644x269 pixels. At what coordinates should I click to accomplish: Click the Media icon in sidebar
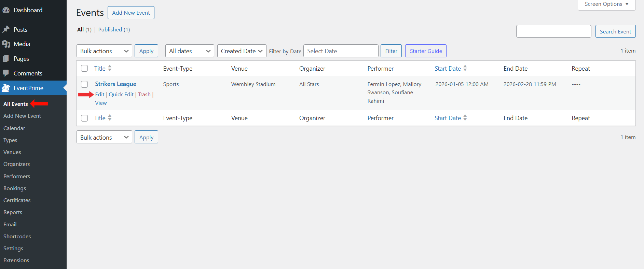[6, 44]
